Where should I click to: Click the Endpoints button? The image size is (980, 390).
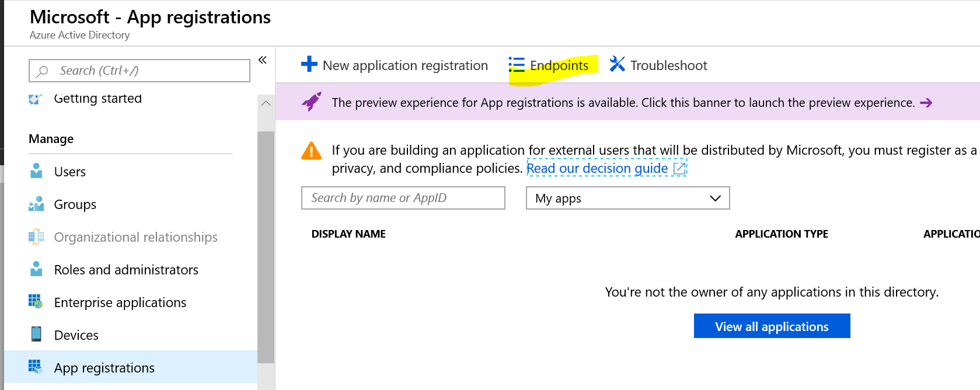coord(549,65)
